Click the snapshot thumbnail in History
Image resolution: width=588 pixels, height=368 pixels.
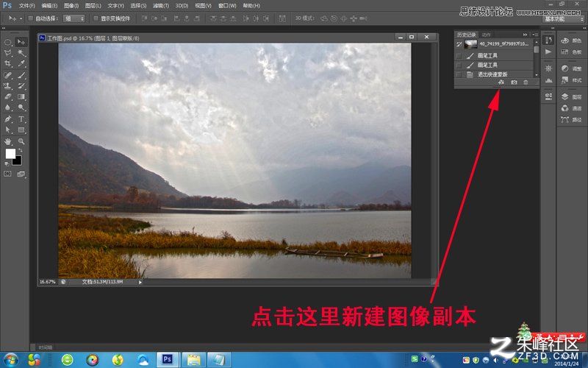click(x=470, y=44)
